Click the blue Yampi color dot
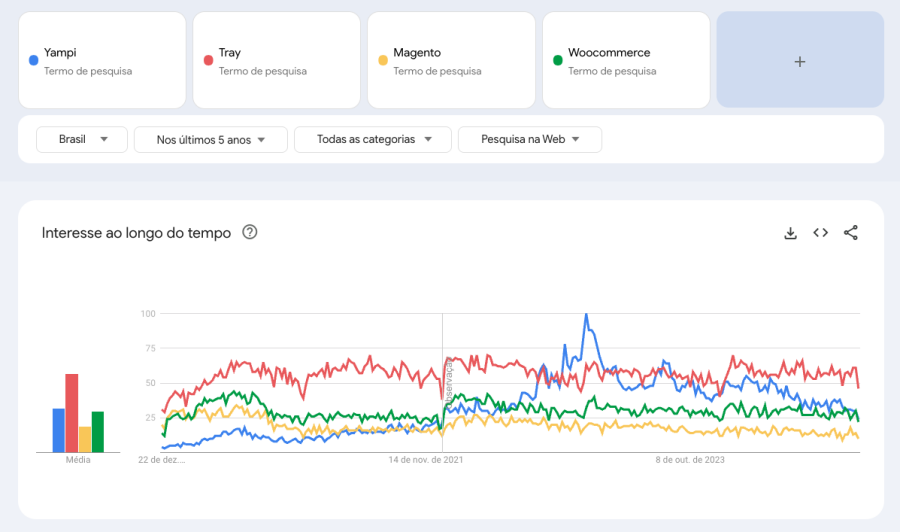 point(33,60)
